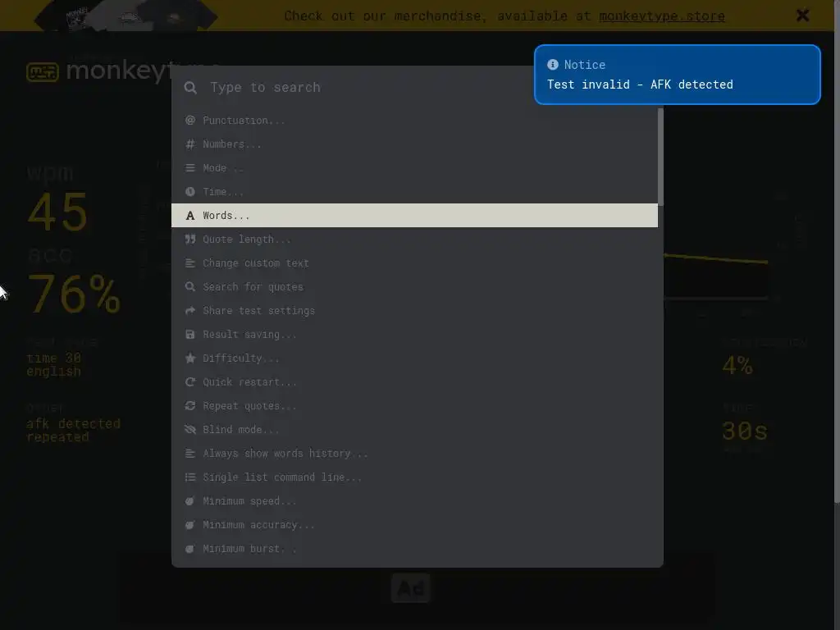
Task: Click the magnifier icon beside Search for quotes
Action: tap(190, 286)
